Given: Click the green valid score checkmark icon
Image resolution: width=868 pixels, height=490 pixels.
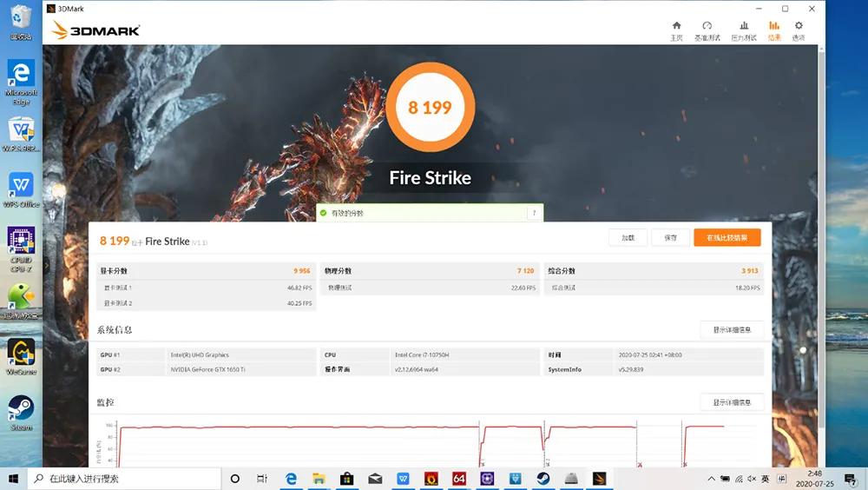Looking at the screenshot, I should coord(323,213).
